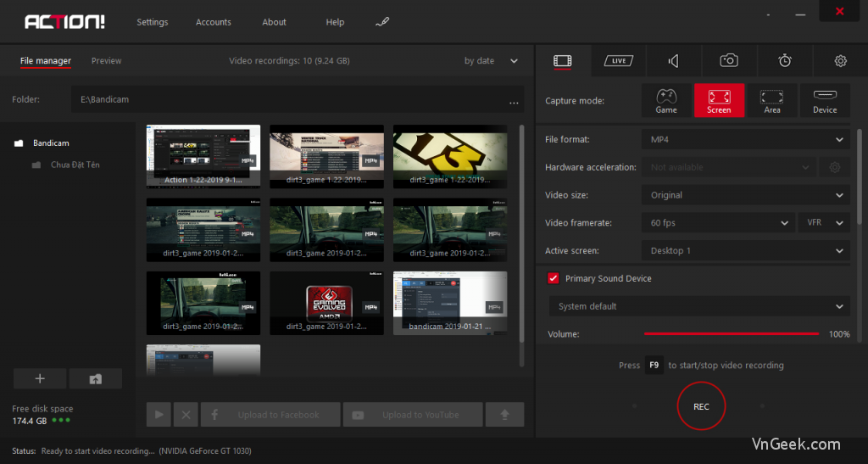Open hardware acceleration settings gear

pyautogui.click(x=835, y=167)
